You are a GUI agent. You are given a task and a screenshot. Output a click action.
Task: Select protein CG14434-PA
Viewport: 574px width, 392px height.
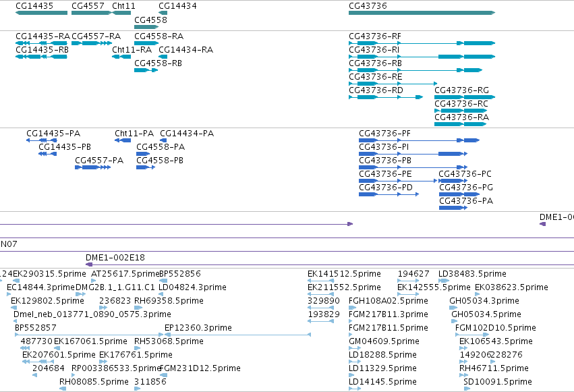click(x=163, y=140)
